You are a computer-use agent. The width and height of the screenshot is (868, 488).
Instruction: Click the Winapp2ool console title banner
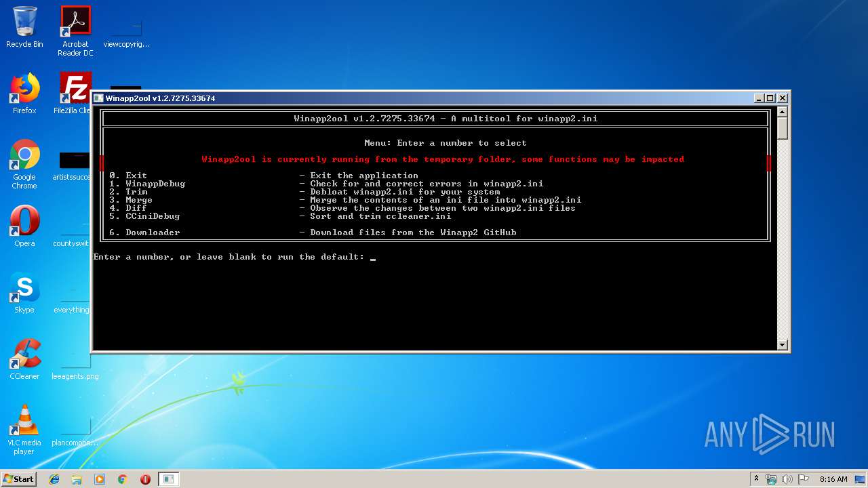pyautogui.click(x=446, y=119)
